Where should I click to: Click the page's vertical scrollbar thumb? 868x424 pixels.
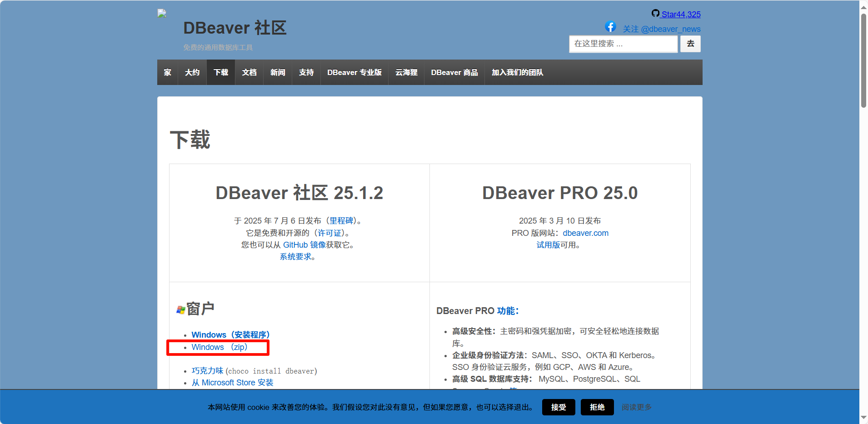863,60
